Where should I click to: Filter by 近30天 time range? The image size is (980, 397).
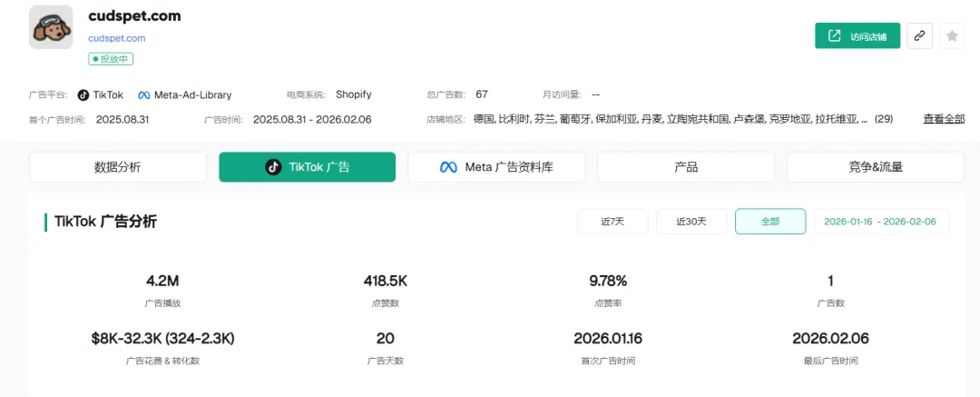coord(691,222)
